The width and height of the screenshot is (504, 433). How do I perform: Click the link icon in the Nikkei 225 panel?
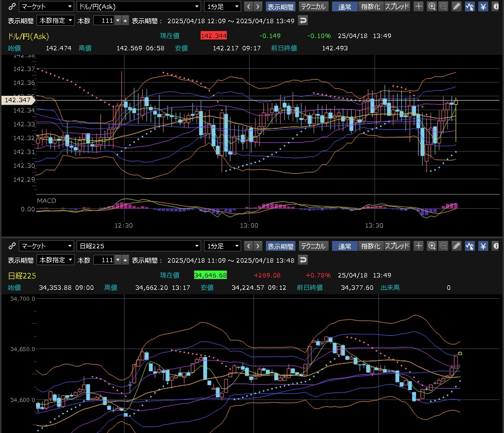point(12,246)
